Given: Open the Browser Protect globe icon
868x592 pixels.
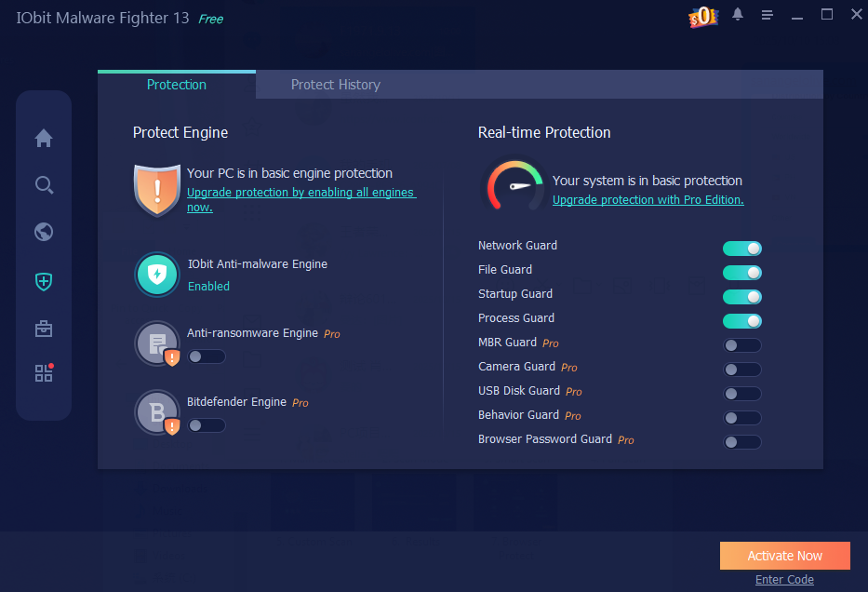Looking at the screenshot, I should click(44, 232).
